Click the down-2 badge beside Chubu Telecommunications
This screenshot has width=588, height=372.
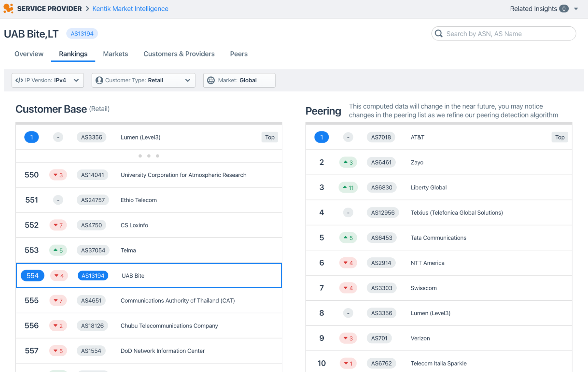pyautogui.click(x=58, y=326)
